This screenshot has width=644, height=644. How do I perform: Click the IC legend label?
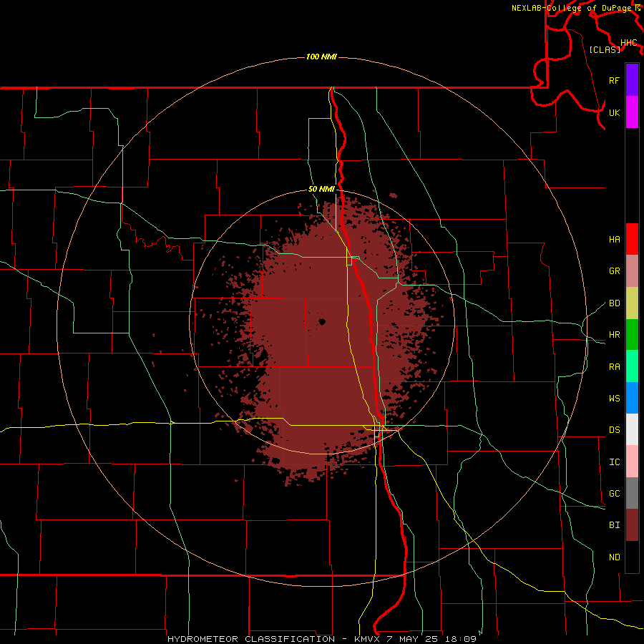point(615,462)
